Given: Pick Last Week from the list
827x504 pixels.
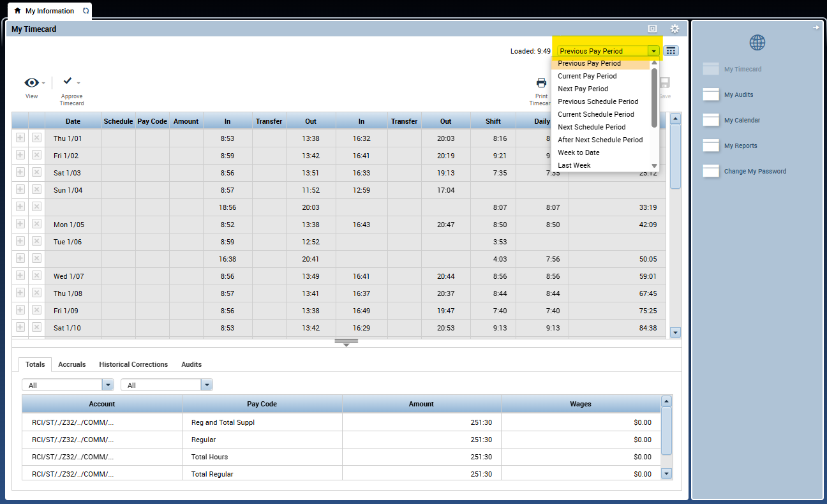Looking at the screenshot, I should [574, 165].
